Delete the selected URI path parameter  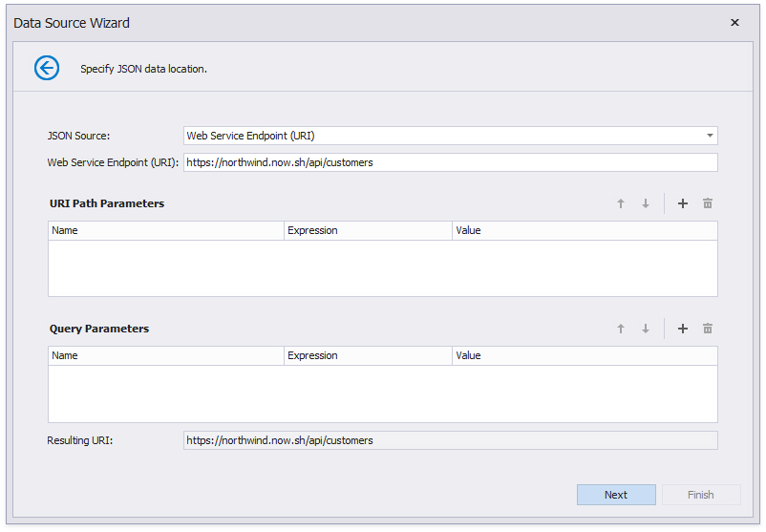point(708,203)
